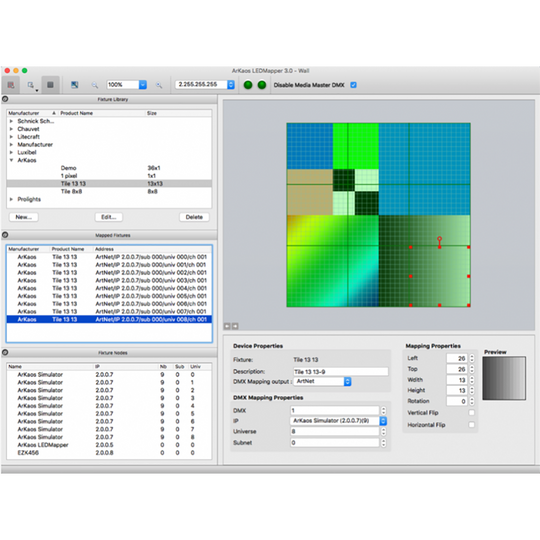Click the red rotation handle on selected tile
Viewport: 540px width, 540px height.
point(439,239)
